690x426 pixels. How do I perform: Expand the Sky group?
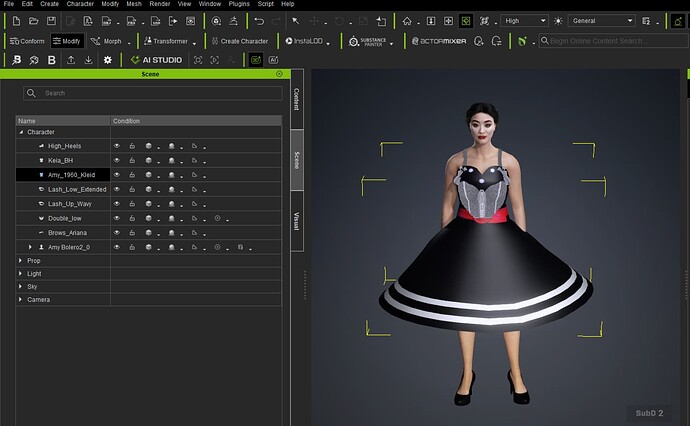20,286
